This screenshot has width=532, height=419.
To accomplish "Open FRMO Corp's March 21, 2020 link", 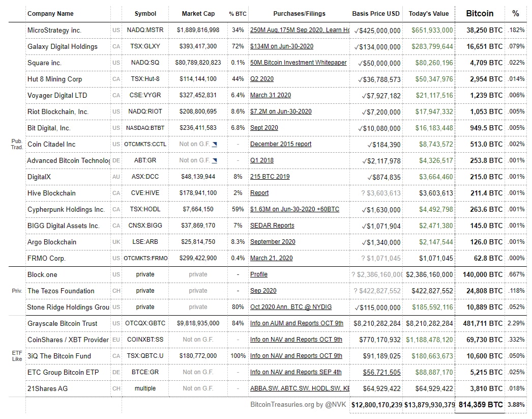I will pyautogui.click(x=271, y=258).
